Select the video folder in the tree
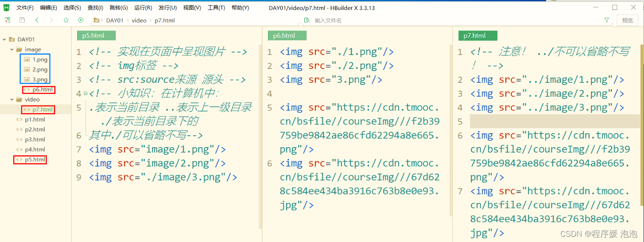 [x=32, y=99]
